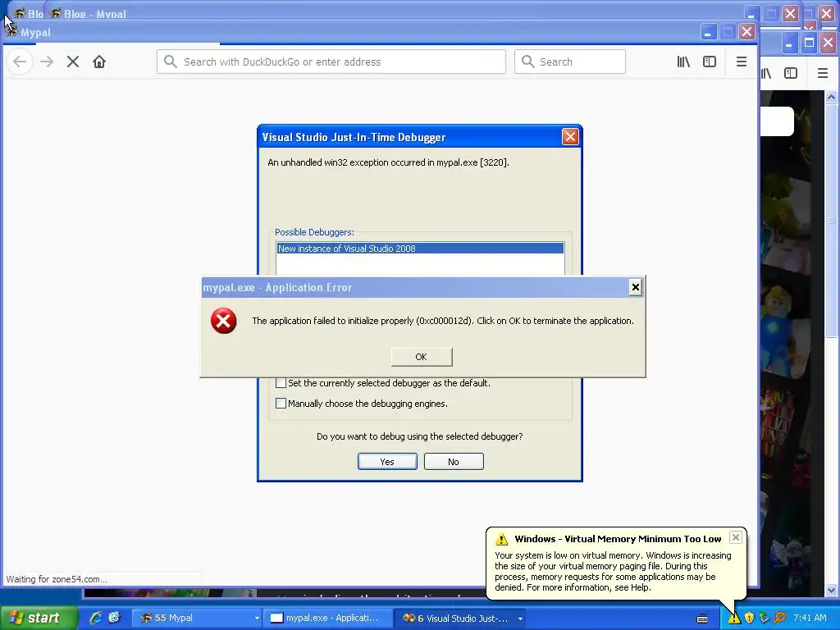
Task: Click the network connection tray icon
Action: pyautogui.click(x=764, y=619)
